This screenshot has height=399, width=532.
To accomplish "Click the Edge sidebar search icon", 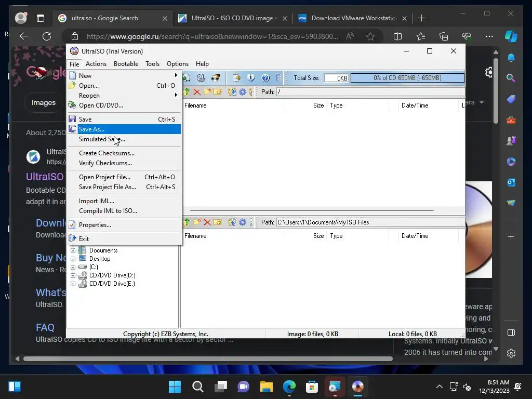I will point(511,78).
